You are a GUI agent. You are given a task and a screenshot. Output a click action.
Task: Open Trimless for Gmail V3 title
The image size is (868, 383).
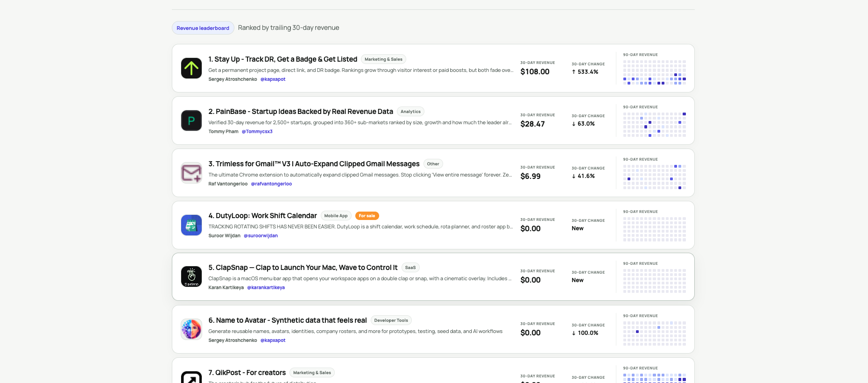click(x=314, y=164)
